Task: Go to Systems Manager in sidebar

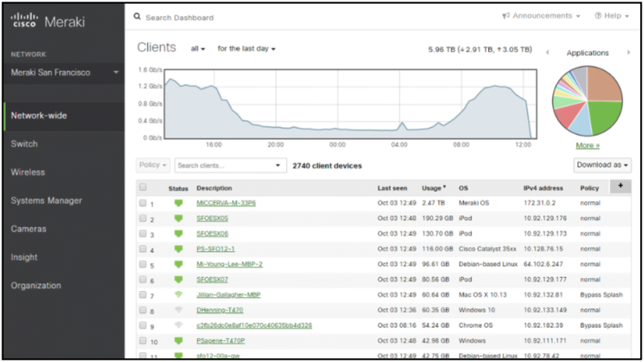Action: point(46,201)
